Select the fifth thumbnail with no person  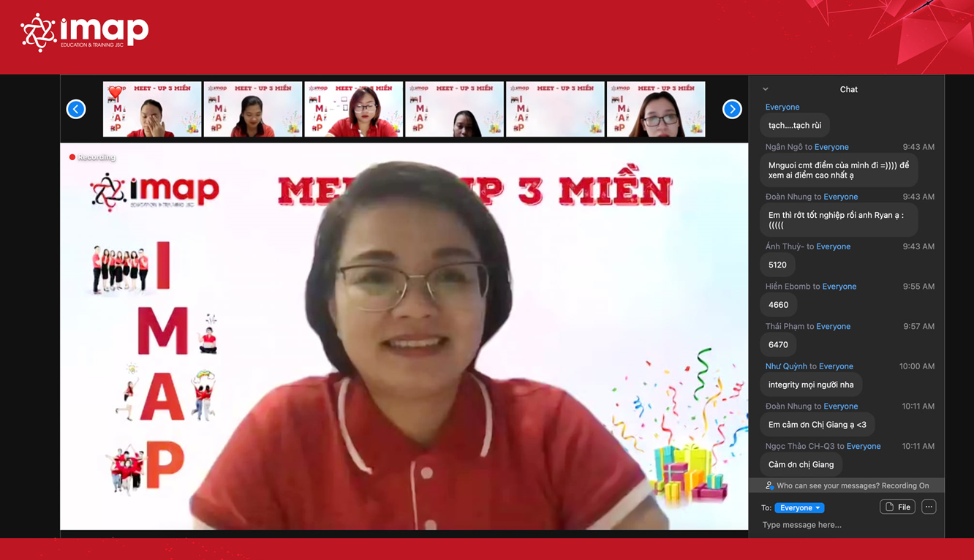click(555, 110)
